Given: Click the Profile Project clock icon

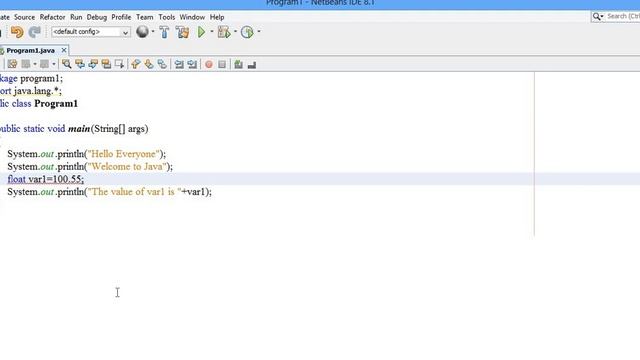Looking at the screenshot, I should pyautogui.click(x=247, y=32).
